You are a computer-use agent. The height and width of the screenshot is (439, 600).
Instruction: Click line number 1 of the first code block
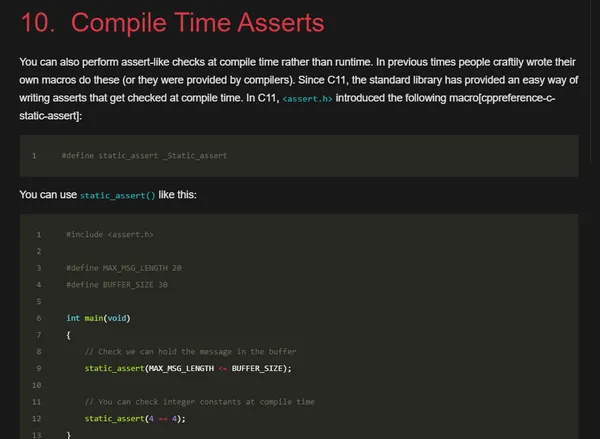[33, 156]
